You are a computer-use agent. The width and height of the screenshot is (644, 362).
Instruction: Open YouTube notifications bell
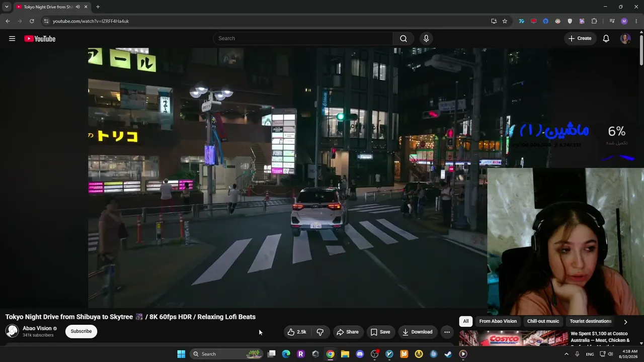click(x=606, y=39)
